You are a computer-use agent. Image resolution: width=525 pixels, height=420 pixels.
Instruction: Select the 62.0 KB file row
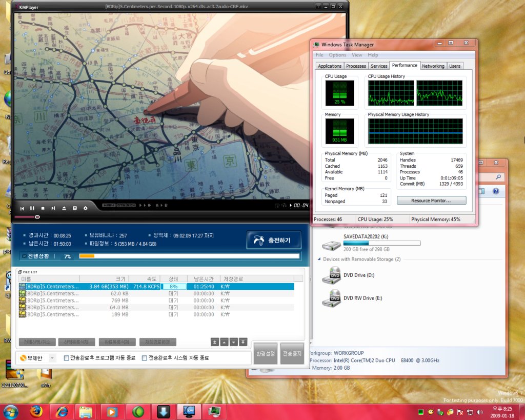[x=156, y=293]
